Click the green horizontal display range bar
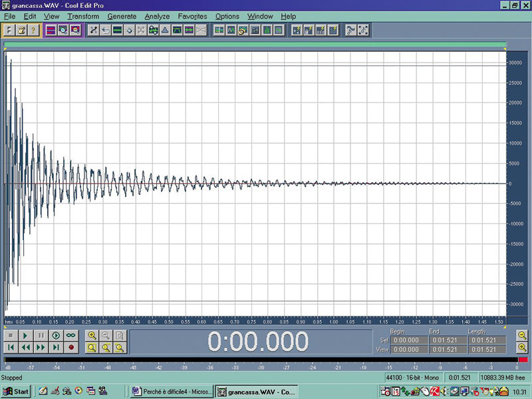 255,45
